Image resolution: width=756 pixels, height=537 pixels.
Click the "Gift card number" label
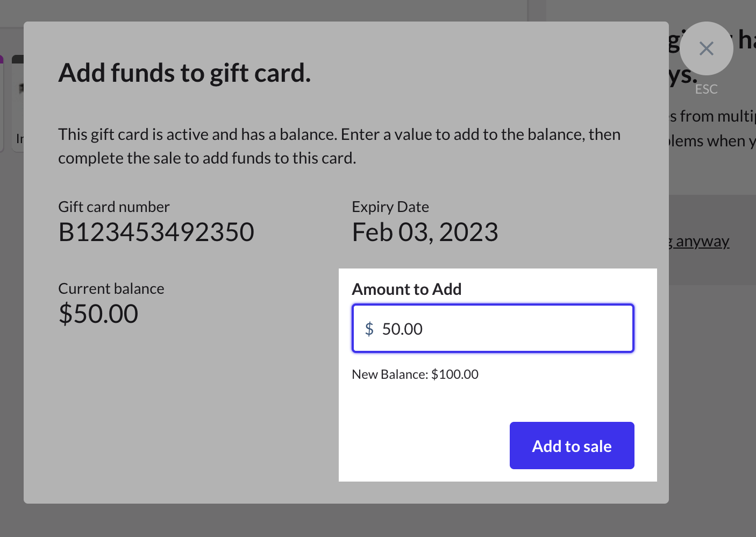(x=114, y=207)
